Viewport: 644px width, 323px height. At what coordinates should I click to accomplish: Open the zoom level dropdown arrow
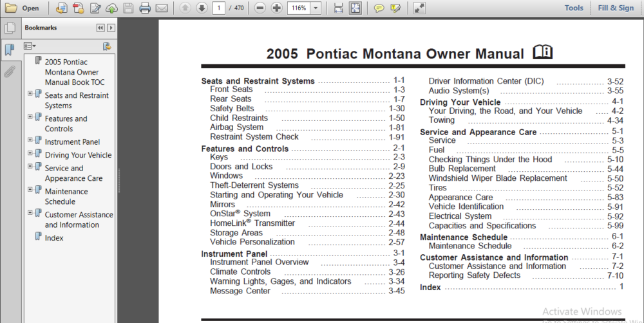(316, 8)
